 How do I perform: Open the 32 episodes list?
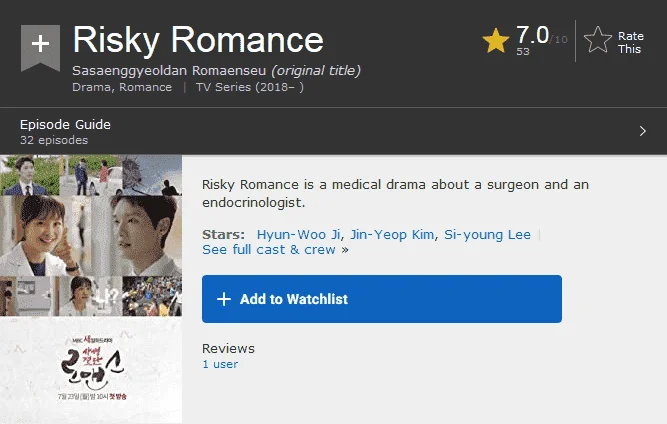54,140
